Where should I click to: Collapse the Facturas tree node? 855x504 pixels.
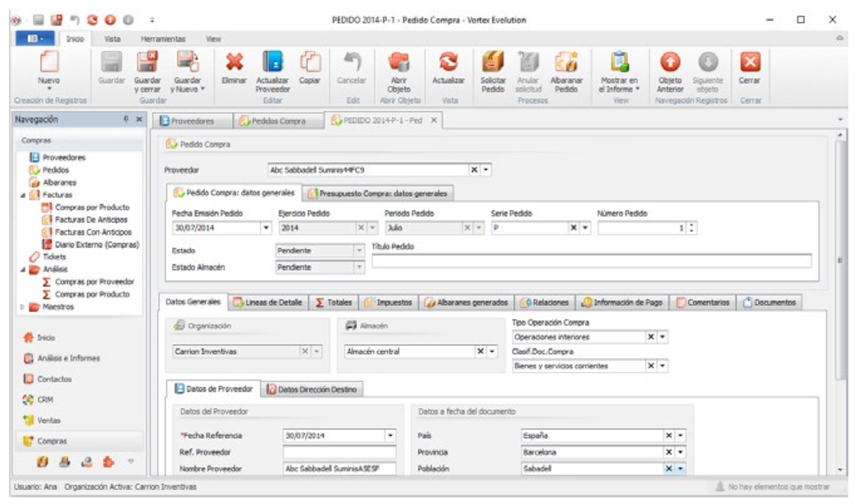pos(23,195)
